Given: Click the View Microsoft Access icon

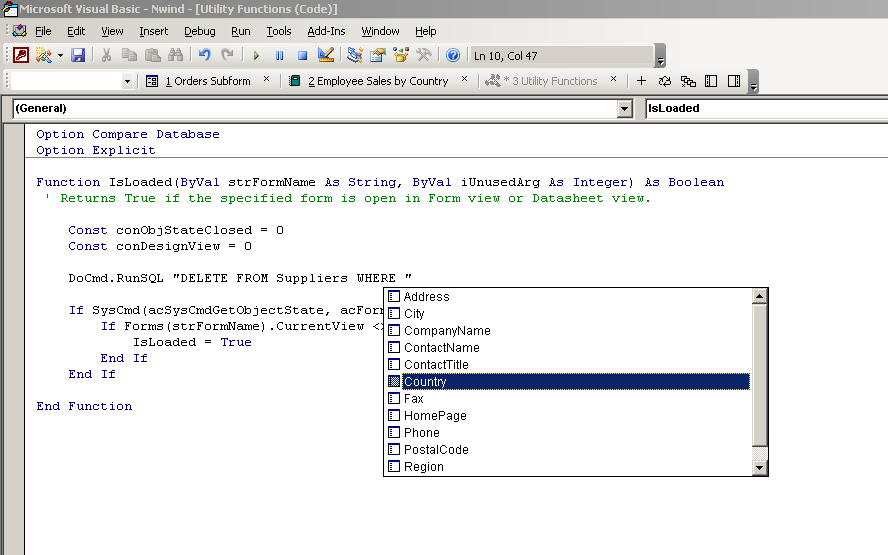Looking at the screenshot, I should point(20,55).
